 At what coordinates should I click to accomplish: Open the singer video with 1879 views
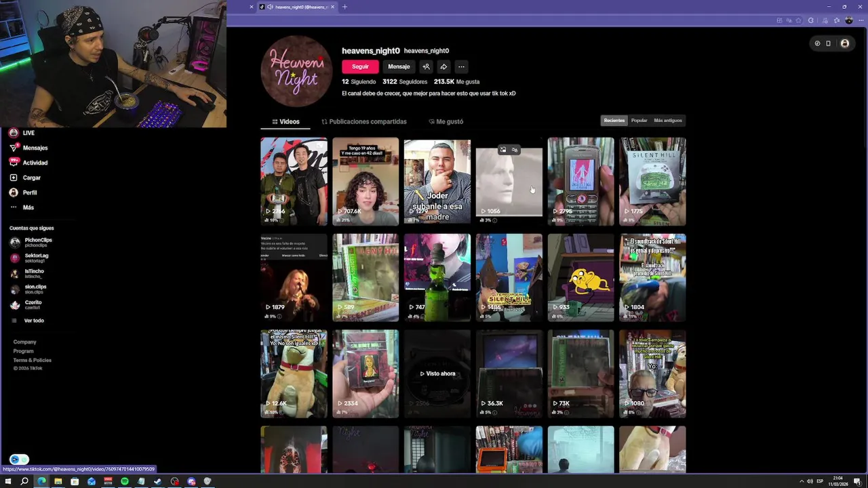click(x=294, y=277)
